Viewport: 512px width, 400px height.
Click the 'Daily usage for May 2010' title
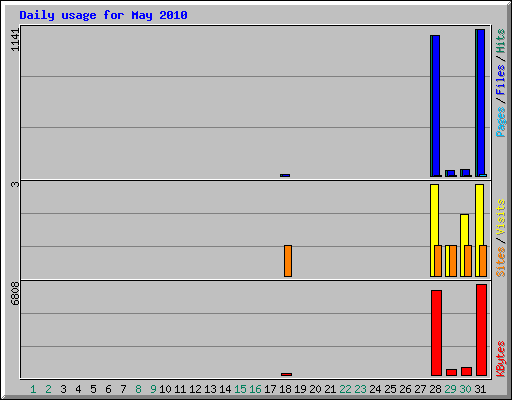click(x=103, y=15)
